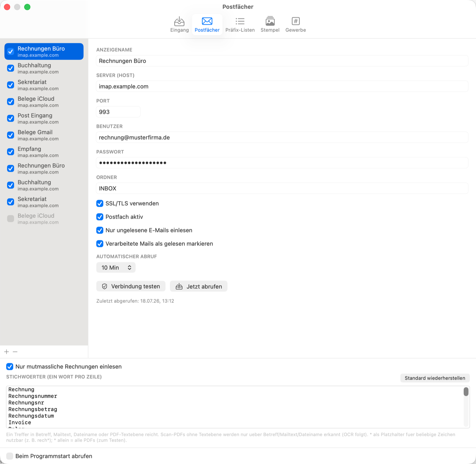The width and height of the screenshot is (476, 464).
Task: Remove selected mailbox with the minus icon
Action: pos(15,352)
